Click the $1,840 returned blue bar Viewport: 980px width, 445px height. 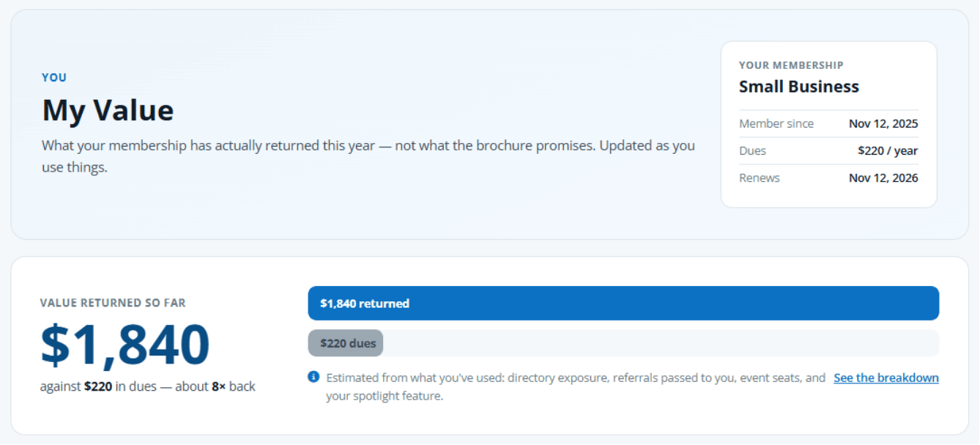(x=623, y=303)
